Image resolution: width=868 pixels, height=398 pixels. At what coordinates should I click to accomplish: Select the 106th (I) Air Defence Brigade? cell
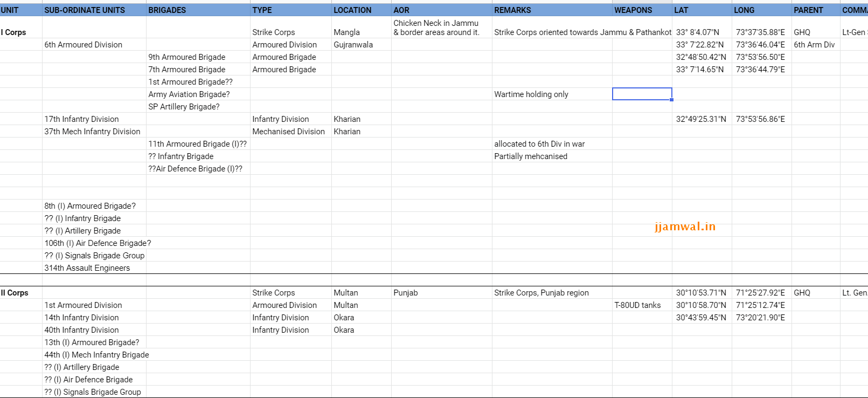click(94, 243)
